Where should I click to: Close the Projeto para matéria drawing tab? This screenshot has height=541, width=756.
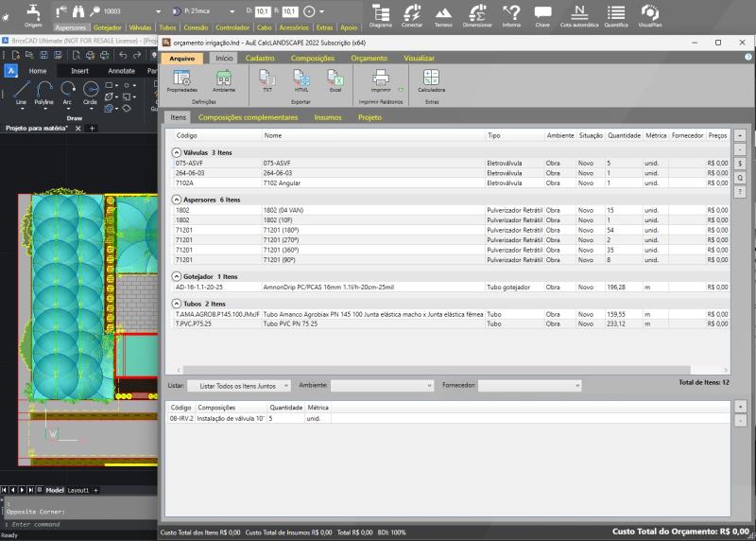coord(78,128)
